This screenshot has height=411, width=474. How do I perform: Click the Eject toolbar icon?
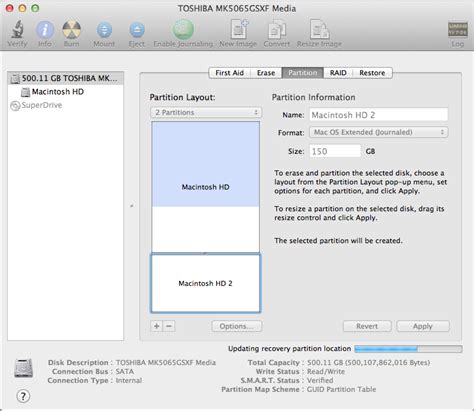click(137, 30)
